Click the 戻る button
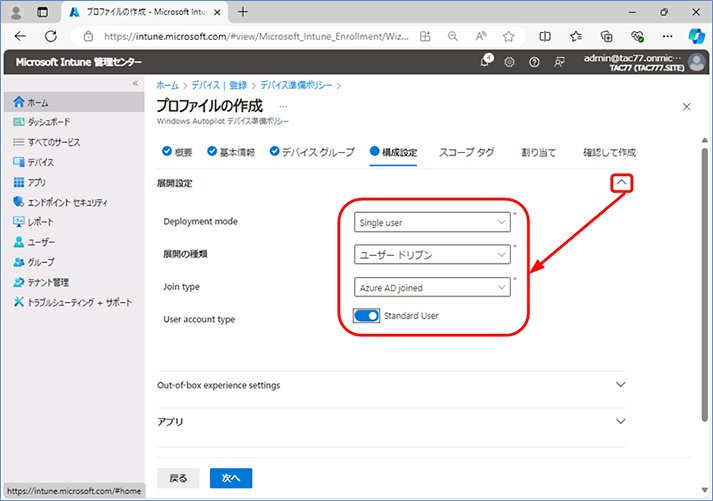 pyautogui.click(x=178, y=478)
